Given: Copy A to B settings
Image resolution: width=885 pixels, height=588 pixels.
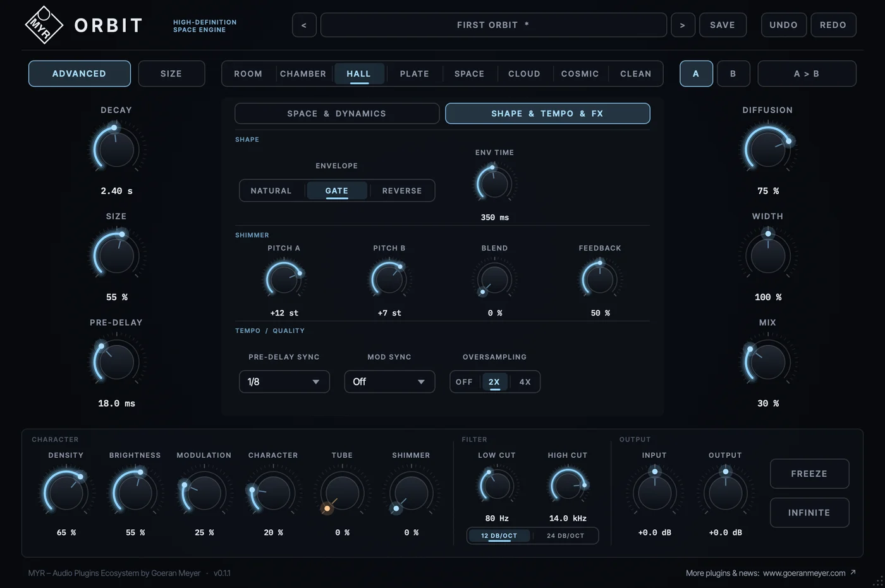Looking at the screenshot, I should click(807, 73).
